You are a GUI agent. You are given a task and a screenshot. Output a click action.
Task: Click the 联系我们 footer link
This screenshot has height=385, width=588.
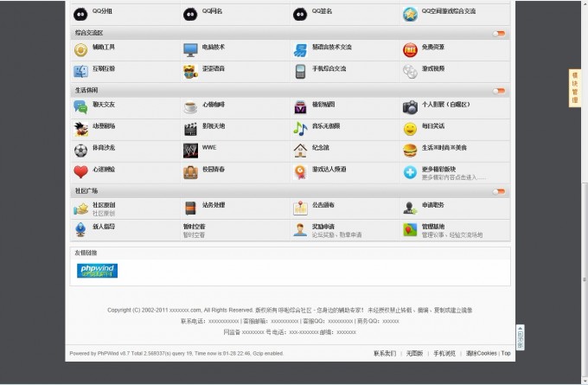click(385, 354)
